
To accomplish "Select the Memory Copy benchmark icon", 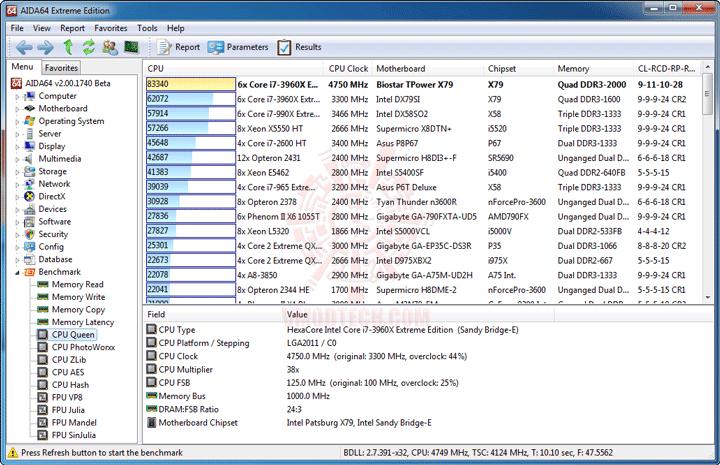I will pyautogui.click(x=43, y=309).
